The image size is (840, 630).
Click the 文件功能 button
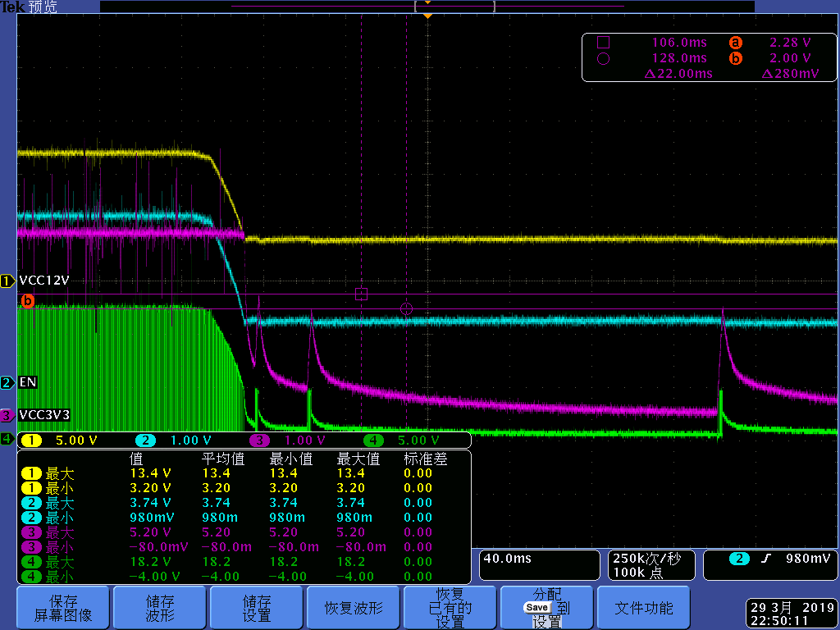(644, 608)
